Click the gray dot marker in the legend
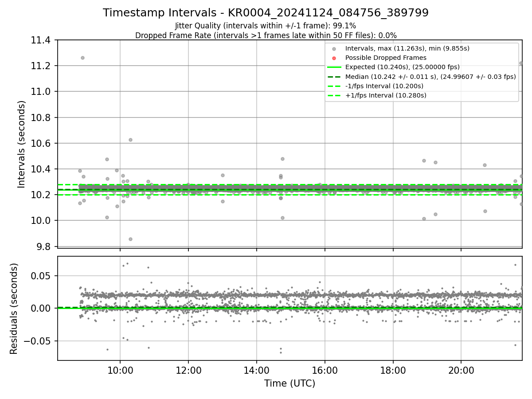The image size is (532, 399). coord(334,49)
